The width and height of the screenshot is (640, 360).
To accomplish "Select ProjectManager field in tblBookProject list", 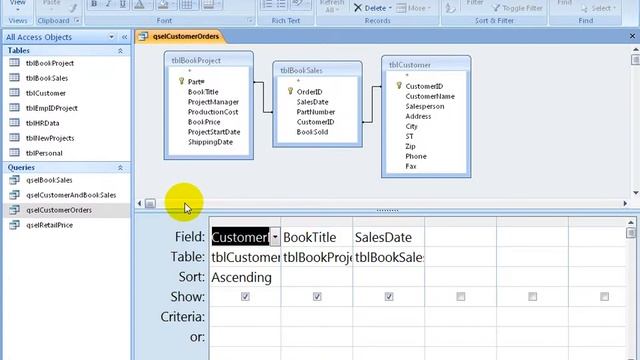I will [x=213, y=102].
